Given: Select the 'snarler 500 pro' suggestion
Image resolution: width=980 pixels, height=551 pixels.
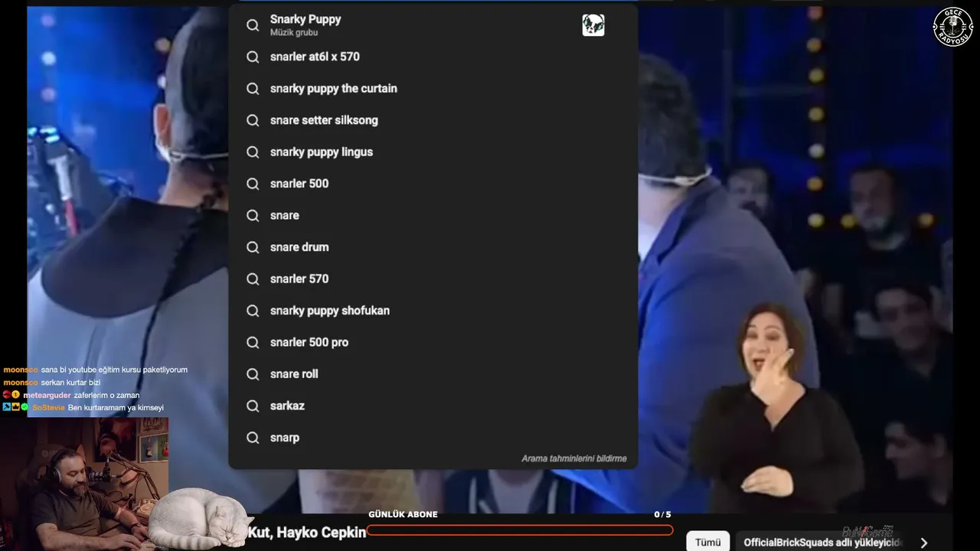Looking at the screenshot, I should [x=433, y=343].
